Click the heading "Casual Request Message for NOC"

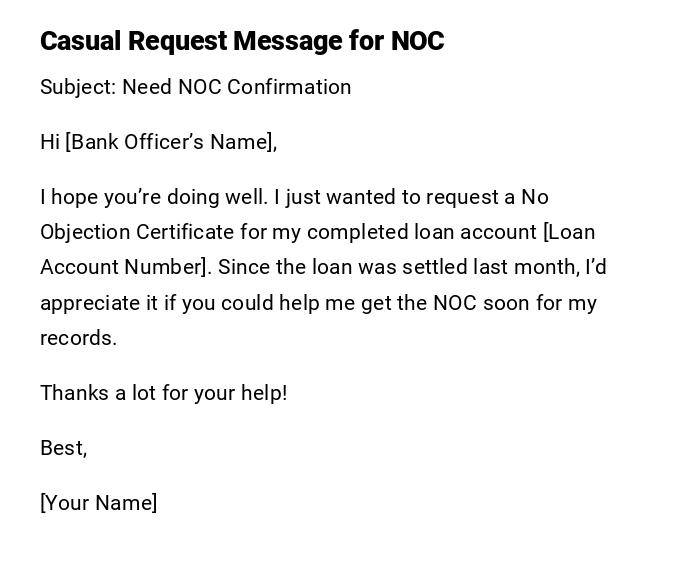(242, 41)
